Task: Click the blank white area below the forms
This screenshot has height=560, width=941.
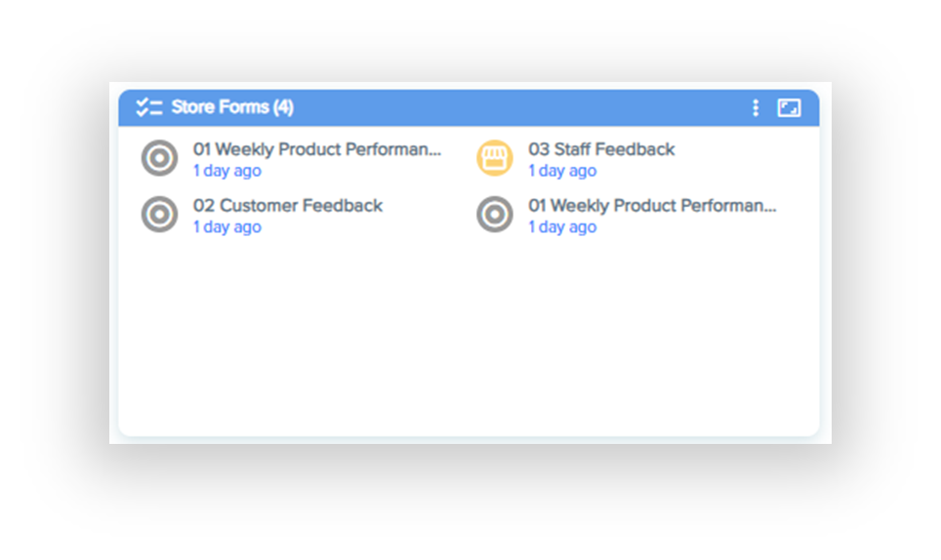Action: pyautogui.click(x=469, y=341)
